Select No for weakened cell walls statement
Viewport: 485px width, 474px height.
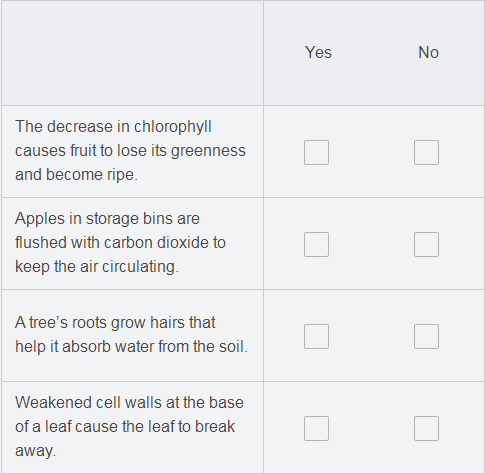(x=426, y=428)
